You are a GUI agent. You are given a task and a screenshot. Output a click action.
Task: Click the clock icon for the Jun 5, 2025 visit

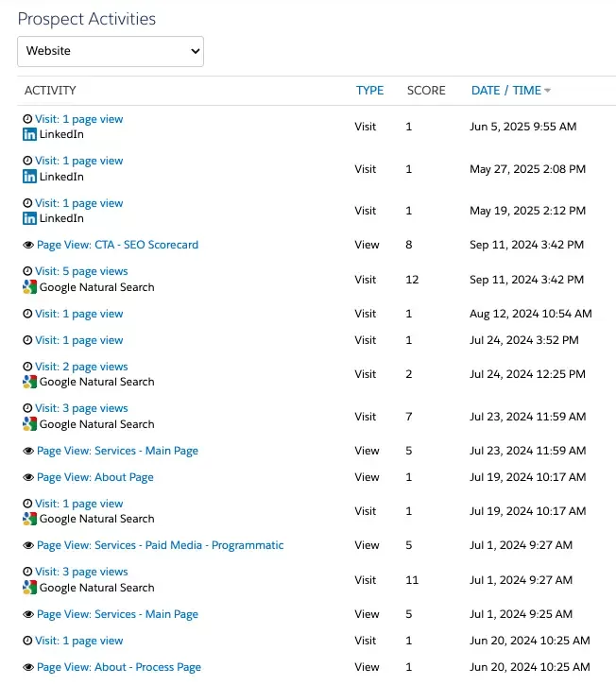click(27, 119)
